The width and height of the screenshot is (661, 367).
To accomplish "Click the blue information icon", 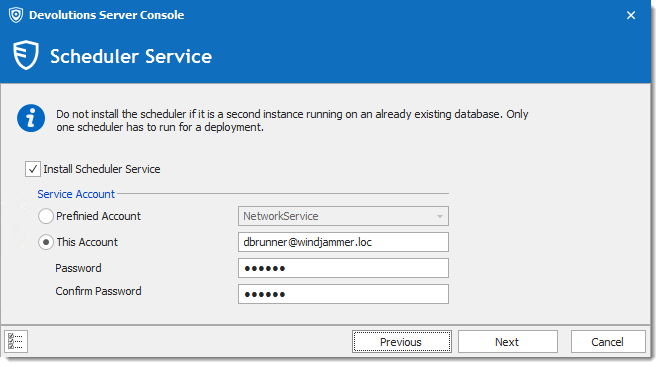I will 31,118.
